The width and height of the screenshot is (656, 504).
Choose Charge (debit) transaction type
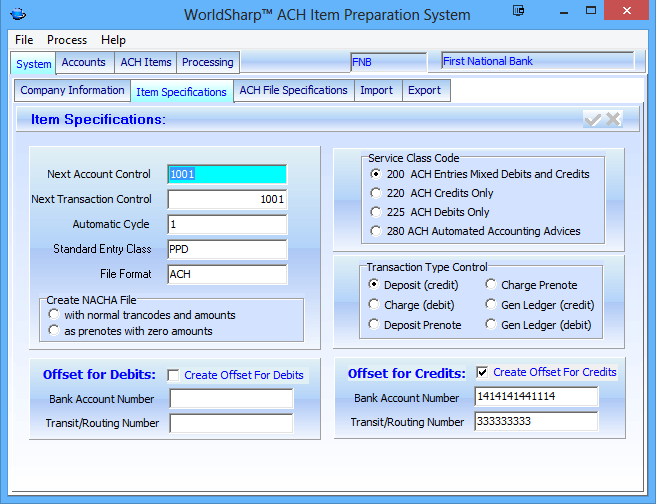click(376, 305)
